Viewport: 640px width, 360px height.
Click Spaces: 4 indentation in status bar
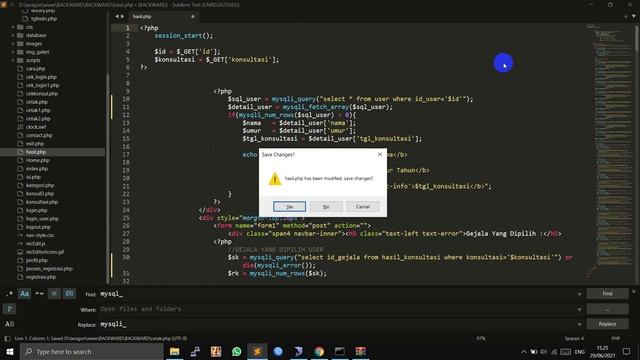(x=574, y=338)
